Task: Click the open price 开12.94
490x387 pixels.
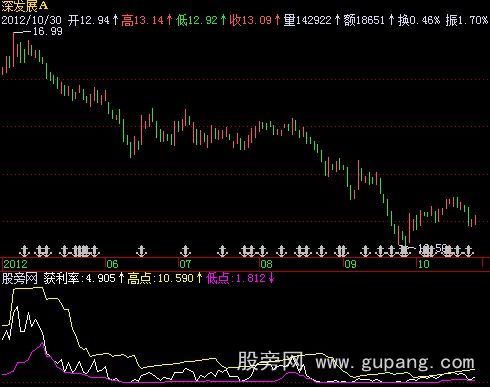Action: pos(89,20)
